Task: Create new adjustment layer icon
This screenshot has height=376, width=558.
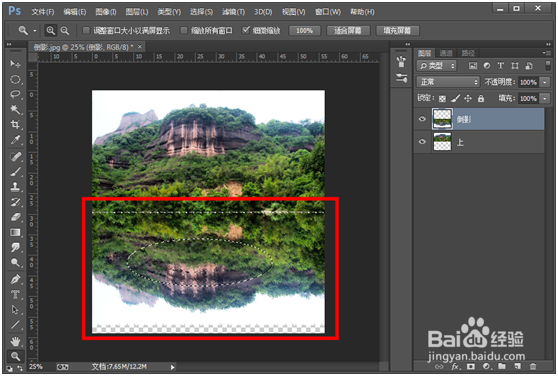Action: 486,366
